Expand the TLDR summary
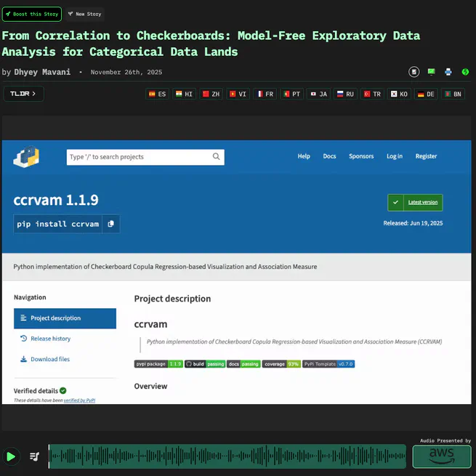 click(x=23, y=94)
